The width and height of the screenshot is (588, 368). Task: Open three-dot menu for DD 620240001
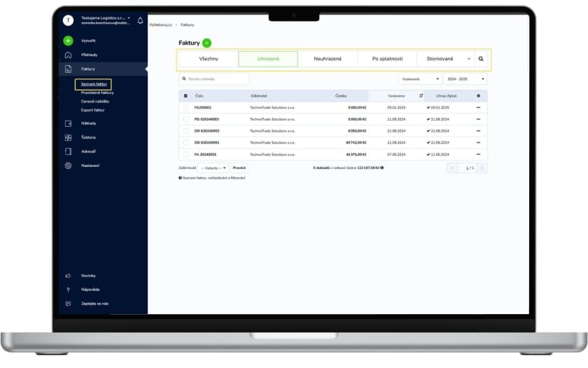point(478,143)
